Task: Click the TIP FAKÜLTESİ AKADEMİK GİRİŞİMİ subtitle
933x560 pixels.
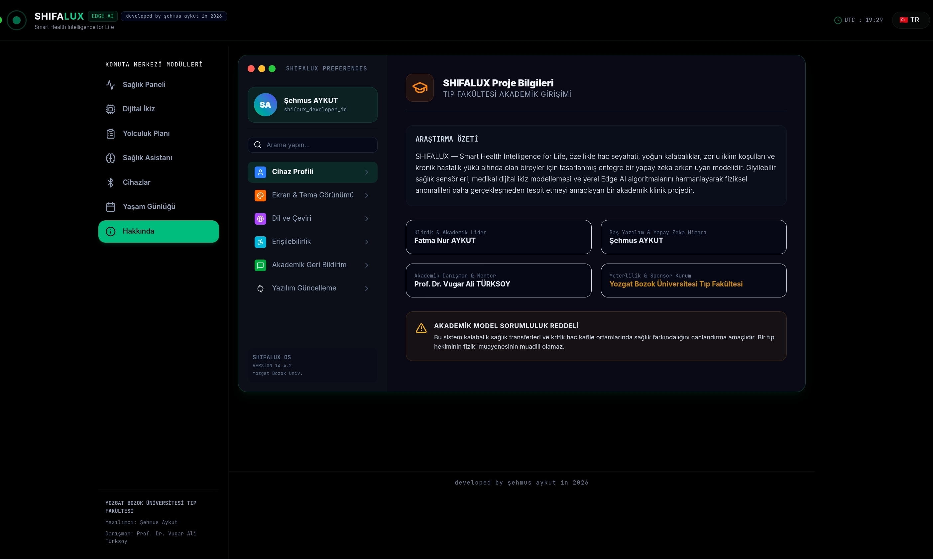Action: [x=507, y=94]
